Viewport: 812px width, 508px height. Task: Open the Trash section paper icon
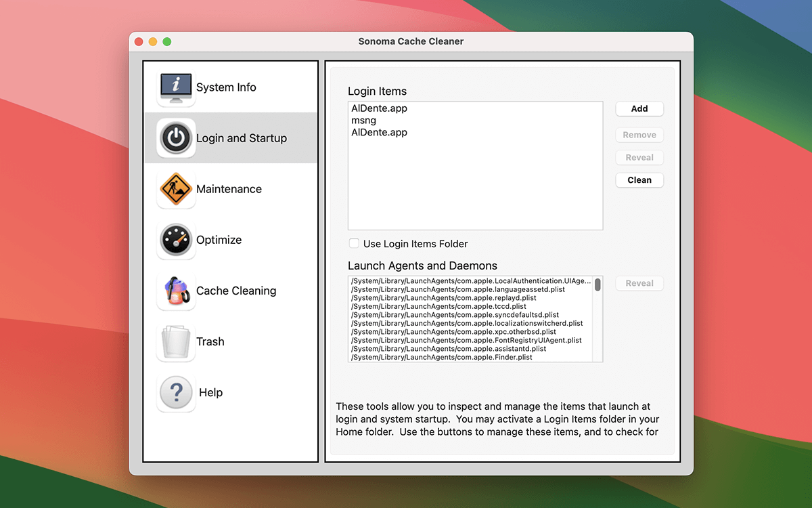[176, 341]
